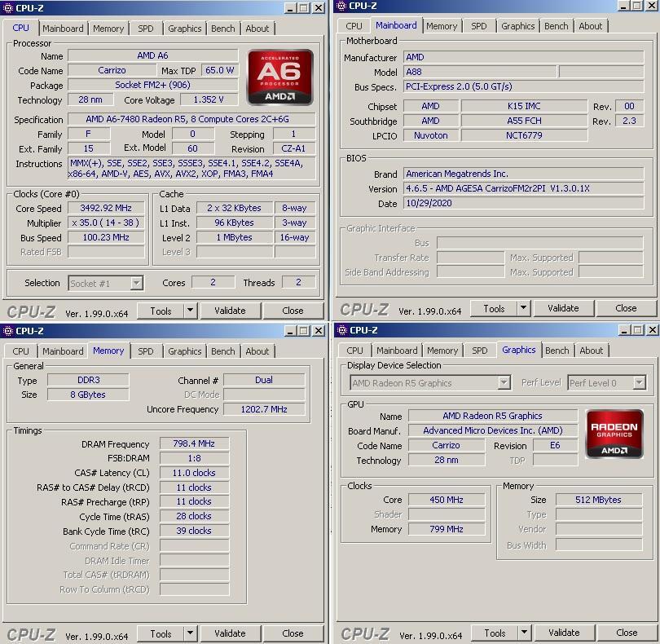
Task: Click Validate button in Mainboard window
Action: (563, 308)
